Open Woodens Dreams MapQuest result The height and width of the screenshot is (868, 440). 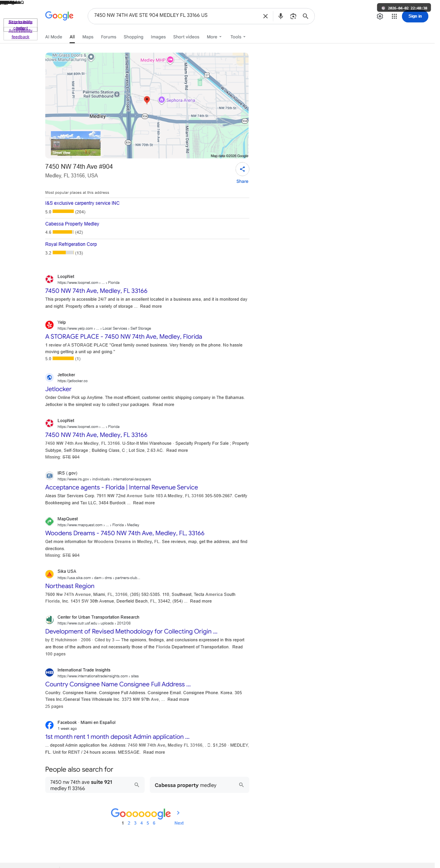tap(124, 533)
